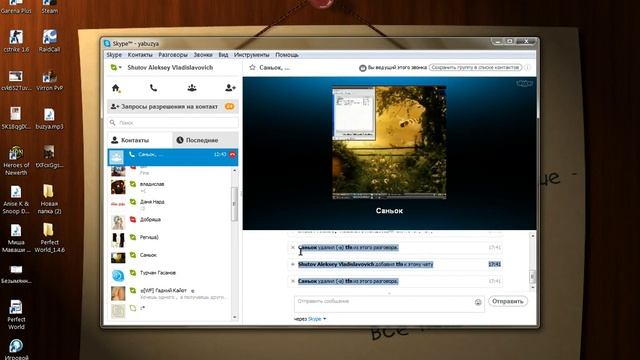This screenshot has height=360, width=640.
Task: Select buzya.mp3 file on desktop
Action: pyautogui.click(x=49, y=119)
